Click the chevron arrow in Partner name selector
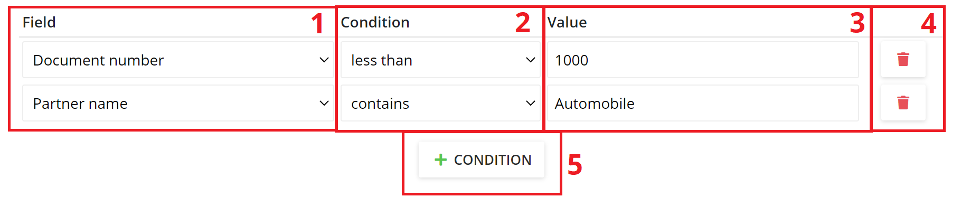The width and height of the screenshot is (980, 206). pos(324,104)
